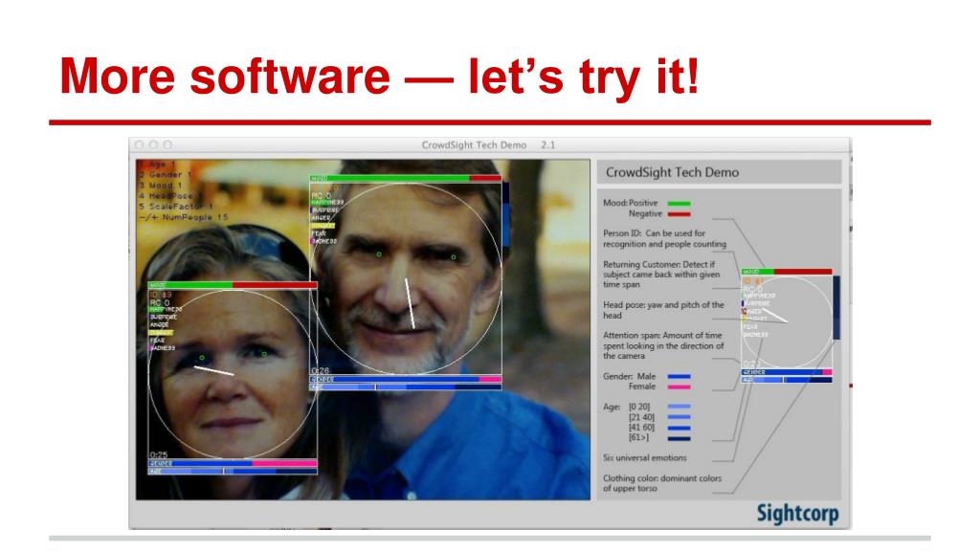Click the man's HAPPINESS emotion bar
The image size is (980, 551).
click(327, 203)
